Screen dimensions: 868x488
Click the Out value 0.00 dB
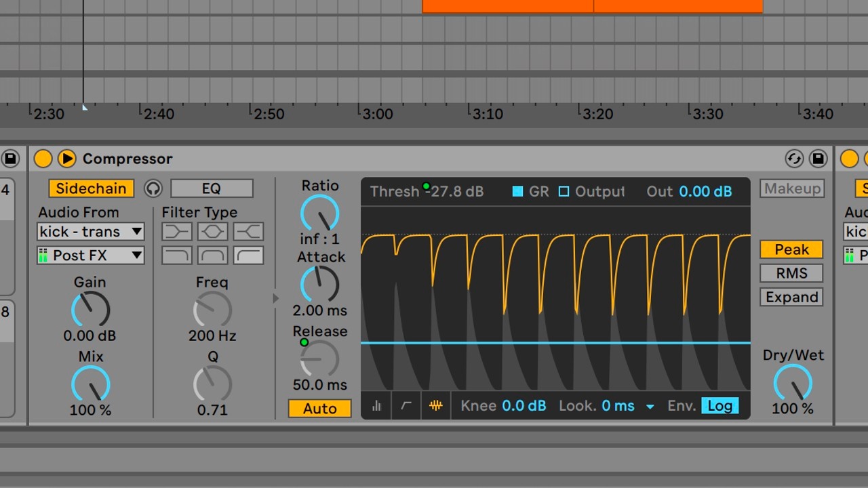[x=706, y=192]
